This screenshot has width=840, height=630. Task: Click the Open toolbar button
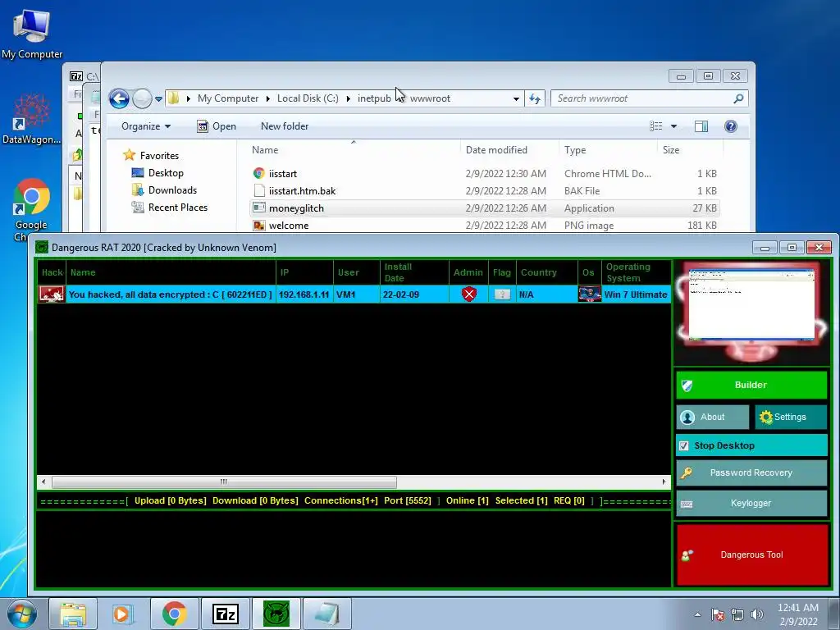pyautogui.click(x=217, y=126)
